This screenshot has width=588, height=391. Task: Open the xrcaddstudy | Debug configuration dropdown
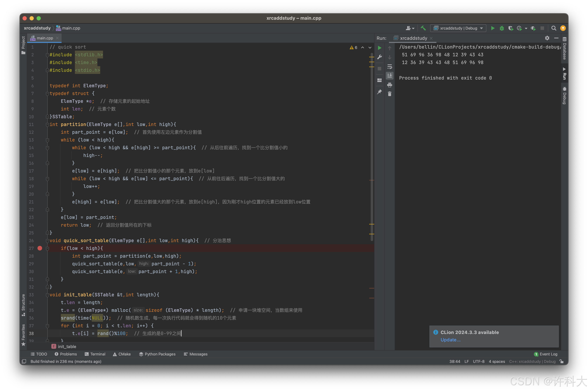458,28
